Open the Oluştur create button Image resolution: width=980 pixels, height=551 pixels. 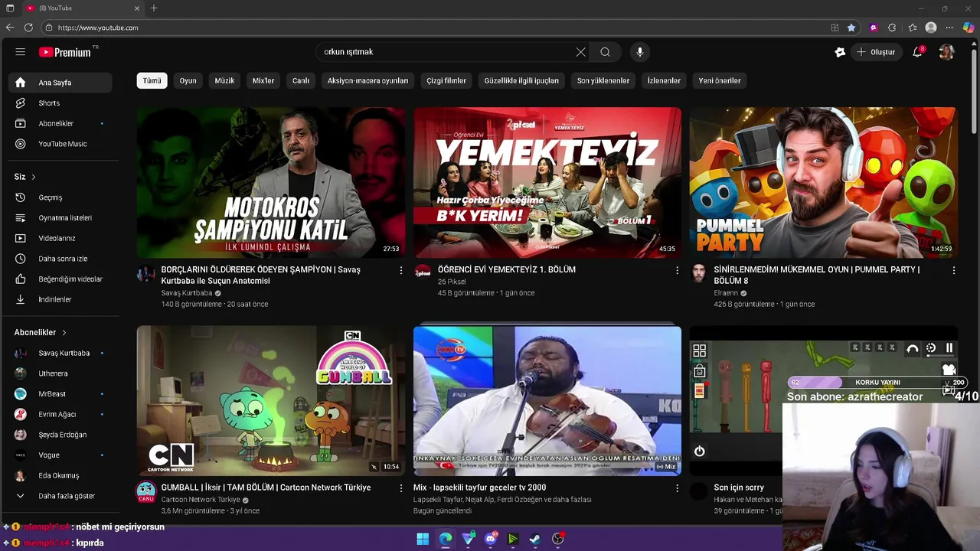(x=876, y=52)
